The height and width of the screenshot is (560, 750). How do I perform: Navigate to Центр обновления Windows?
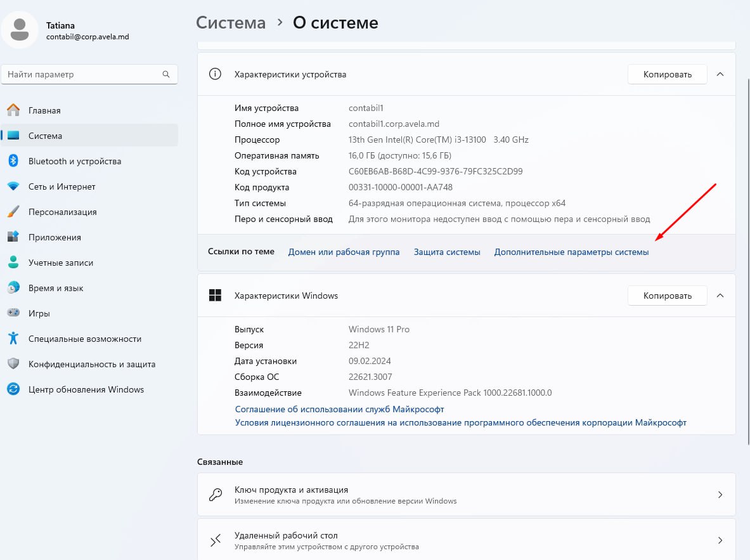(x=89, y=389)
